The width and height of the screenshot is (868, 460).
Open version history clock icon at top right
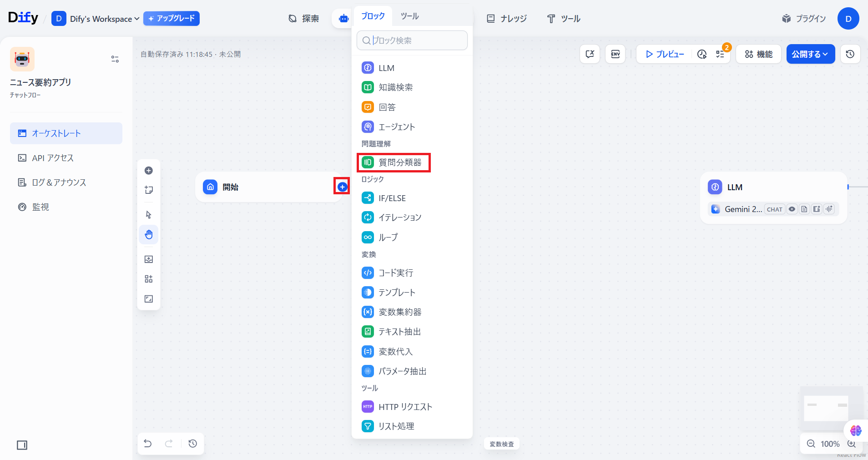pos(850,54)
